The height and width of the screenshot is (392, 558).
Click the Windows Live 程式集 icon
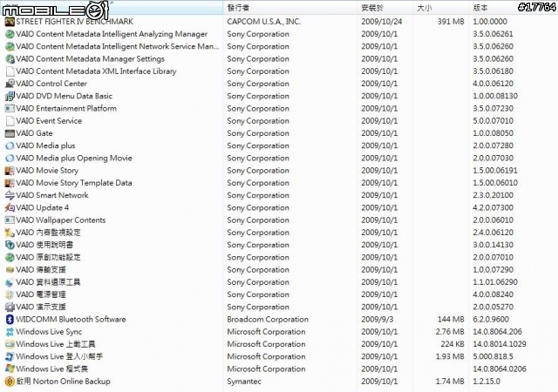tap(10, 368)
